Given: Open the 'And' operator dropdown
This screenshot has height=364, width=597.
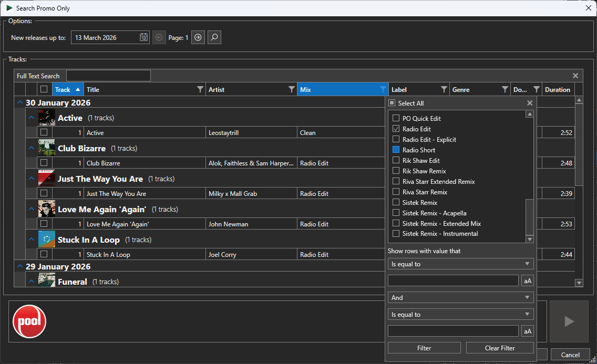Looking at the screenshot, I should click(x=460, y=297).
